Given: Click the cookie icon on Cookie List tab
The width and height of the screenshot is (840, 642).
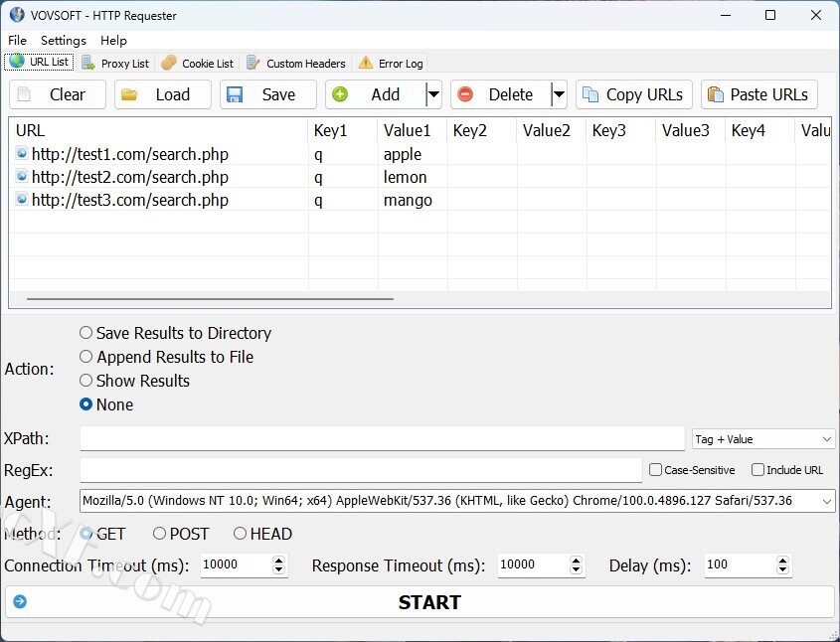Looking at the screenshot, I should tap(169, 64).
